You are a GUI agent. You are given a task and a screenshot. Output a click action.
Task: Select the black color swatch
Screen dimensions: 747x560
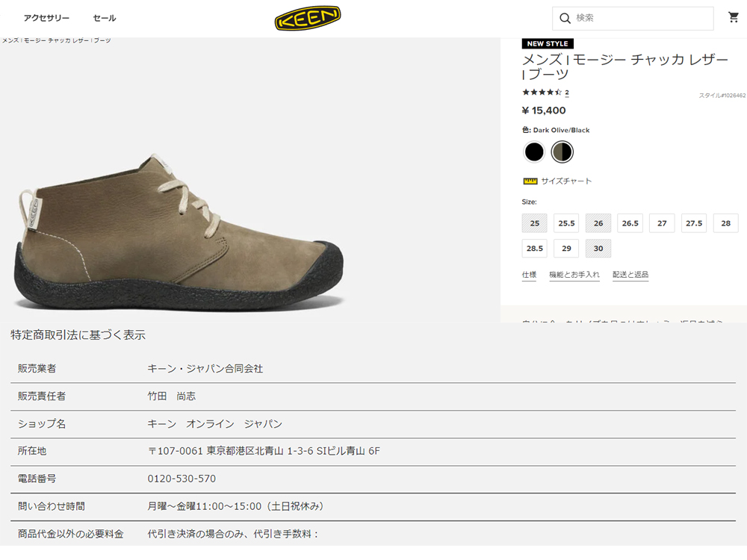click(x=534, y=152)
